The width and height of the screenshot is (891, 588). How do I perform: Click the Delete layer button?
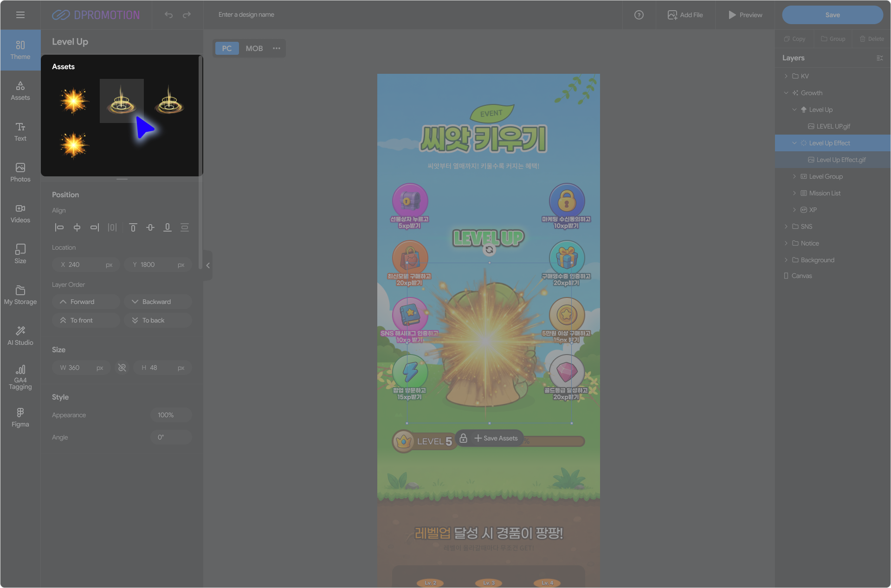tap(872, 39)
